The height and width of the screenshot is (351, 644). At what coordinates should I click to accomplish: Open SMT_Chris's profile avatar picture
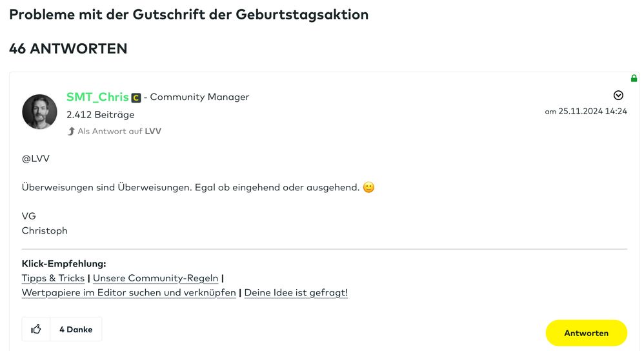point(40,112)
